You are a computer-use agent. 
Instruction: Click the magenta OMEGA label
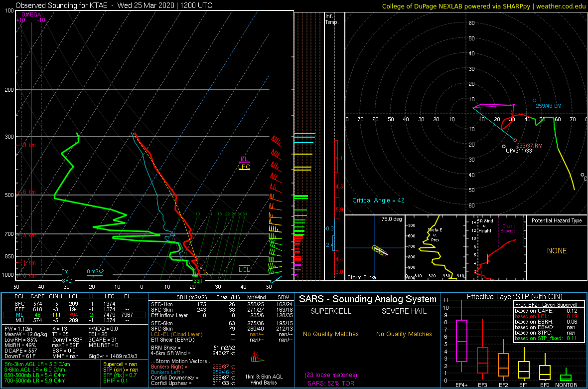click(31, 14)
